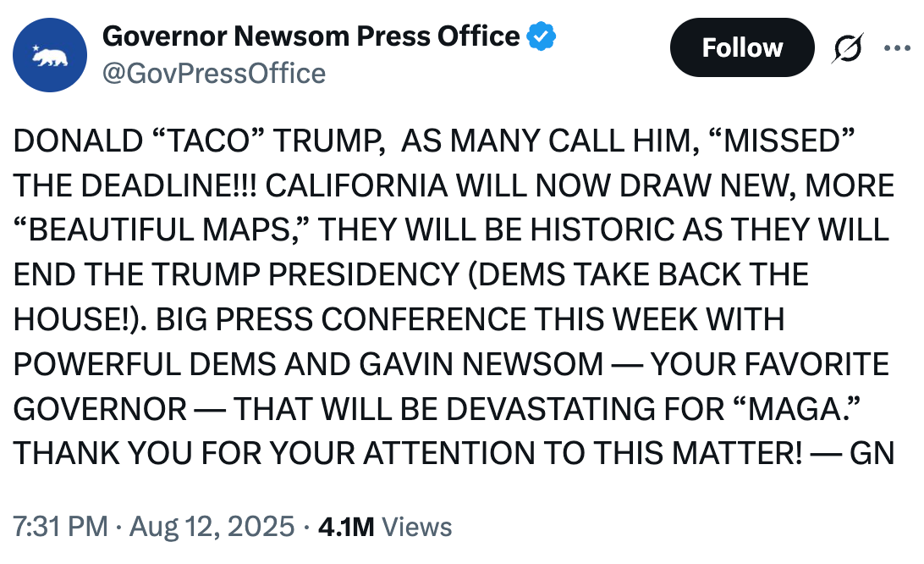Screen dimensions: 924x564
Task: Click the @GovPressOffice handle
Action: pyautogui.click(x=213, y=74)
